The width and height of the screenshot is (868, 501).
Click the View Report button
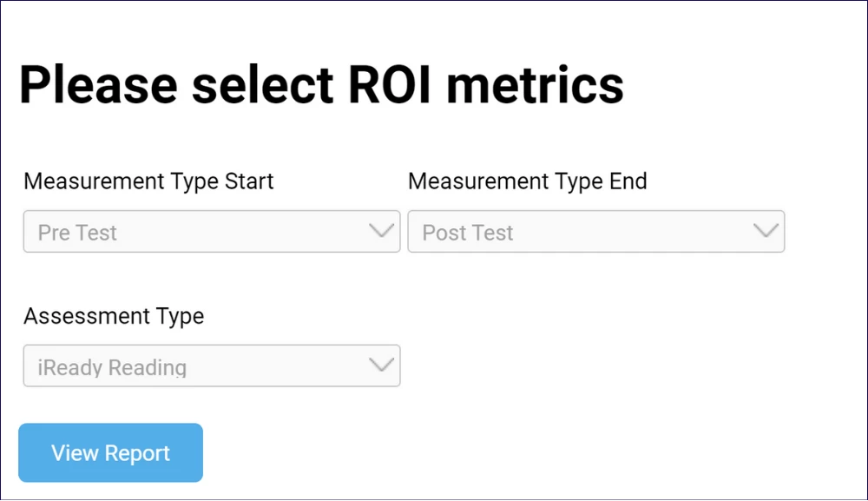(110, 452)
